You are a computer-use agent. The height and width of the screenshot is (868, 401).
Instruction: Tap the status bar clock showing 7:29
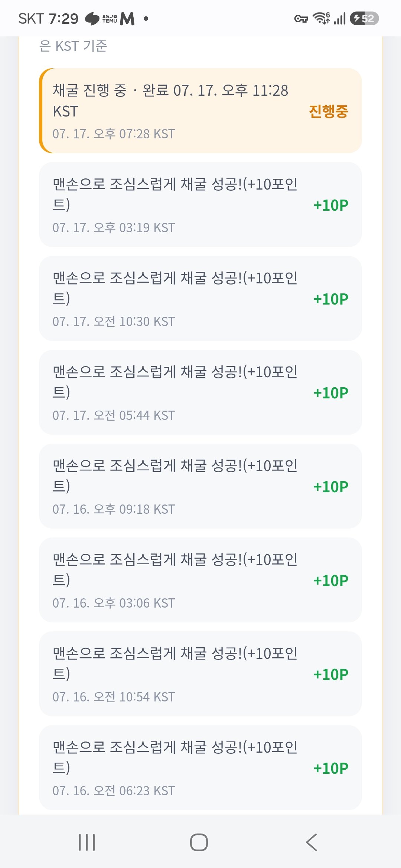(63, 19)
